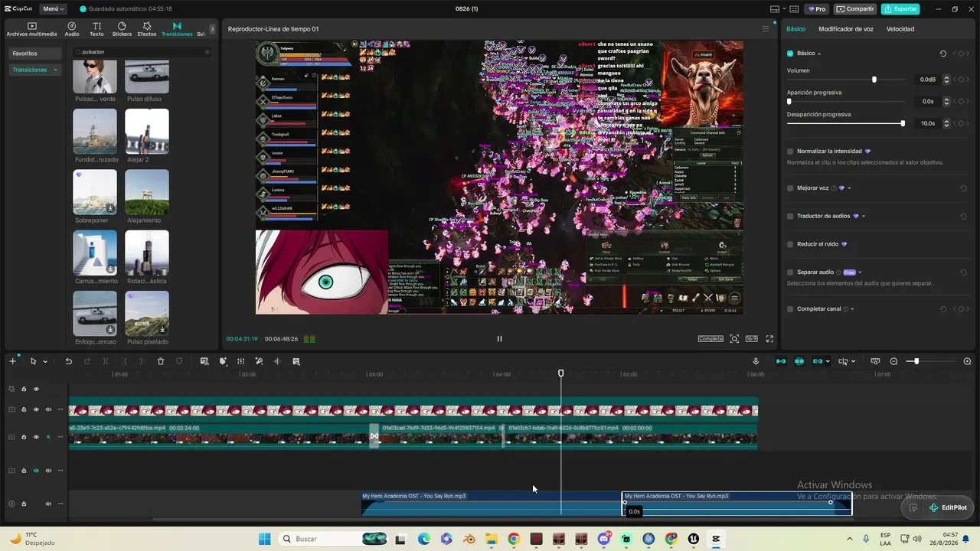Open Google Chrome from the taskbar
The image size is (980, 551).
514,539
